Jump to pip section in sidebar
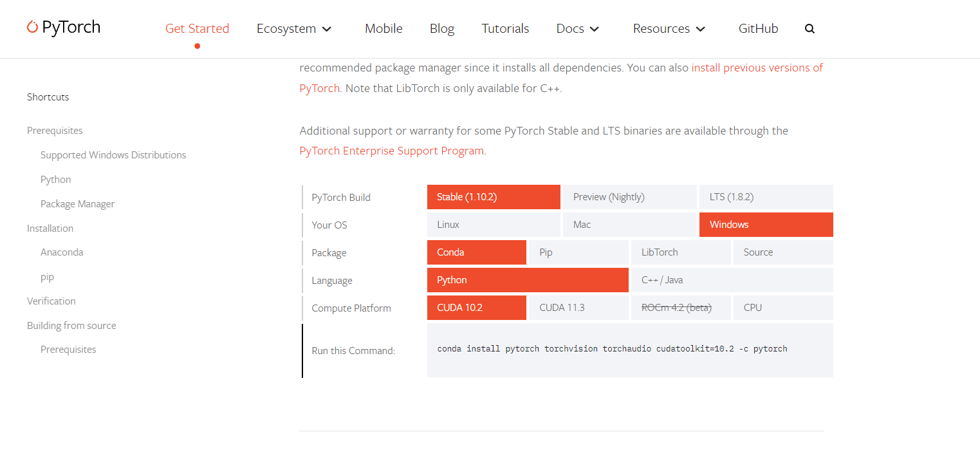The height and width of the screenshot is (450, 980). tap(47, 277)
